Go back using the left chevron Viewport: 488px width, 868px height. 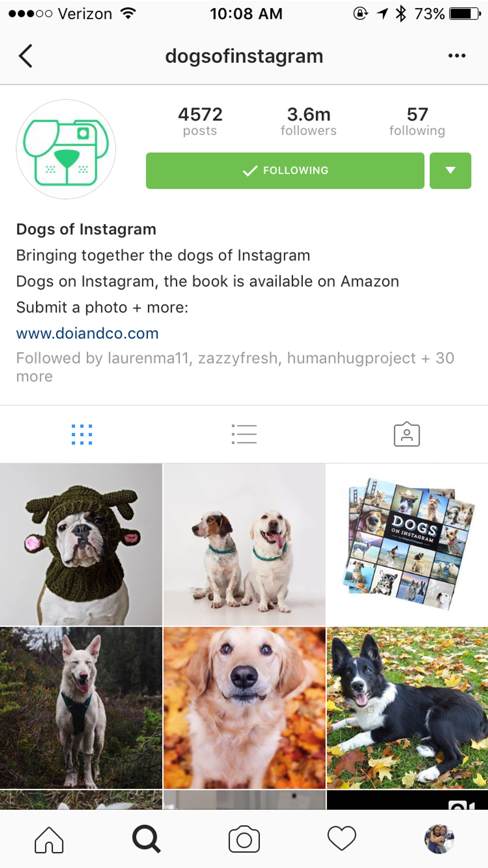click(x=26, y=56)
